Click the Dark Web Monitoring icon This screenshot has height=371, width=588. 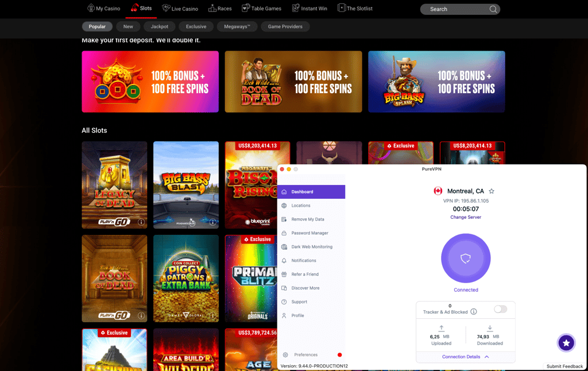click(x=284, y=247)
